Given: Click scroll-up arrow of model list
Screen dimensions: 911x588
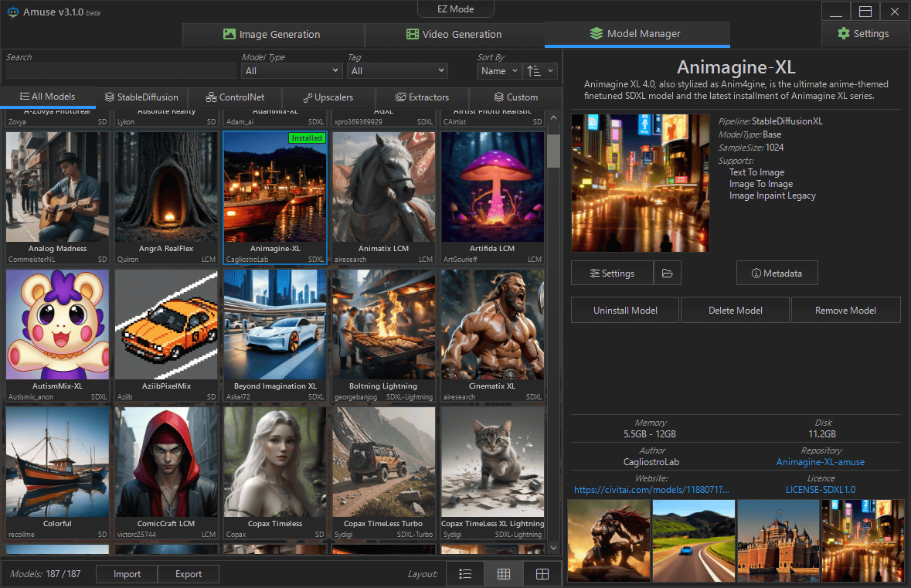Looking at the screenshot, I should point(554,118).
